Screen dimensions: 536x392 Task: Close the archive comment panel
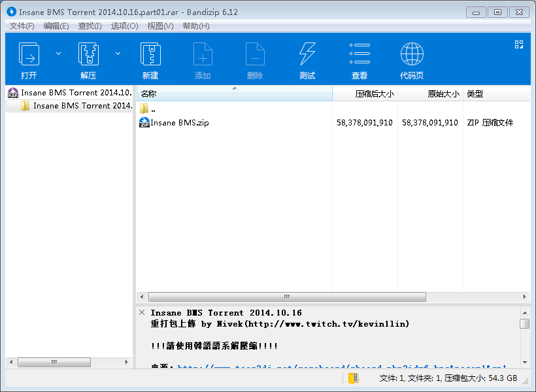[142, 312]
